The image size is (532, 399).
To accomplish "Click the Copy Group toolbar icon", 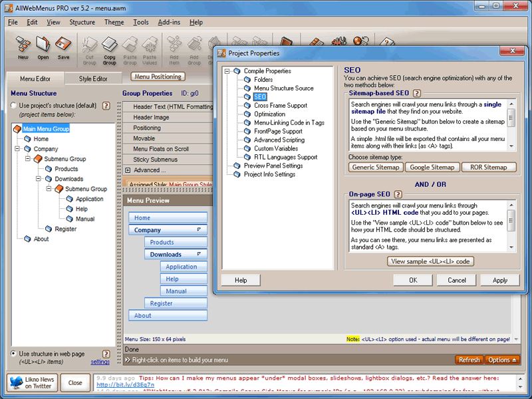I will pyautogui.click(x=109, y=45).
